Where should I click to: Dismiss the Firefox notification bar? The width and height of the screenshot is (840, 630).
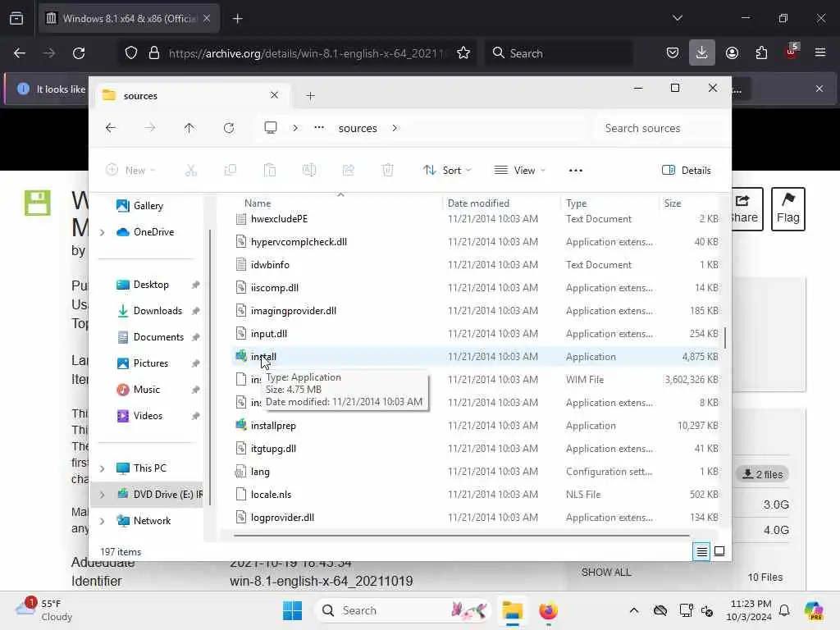819,89
